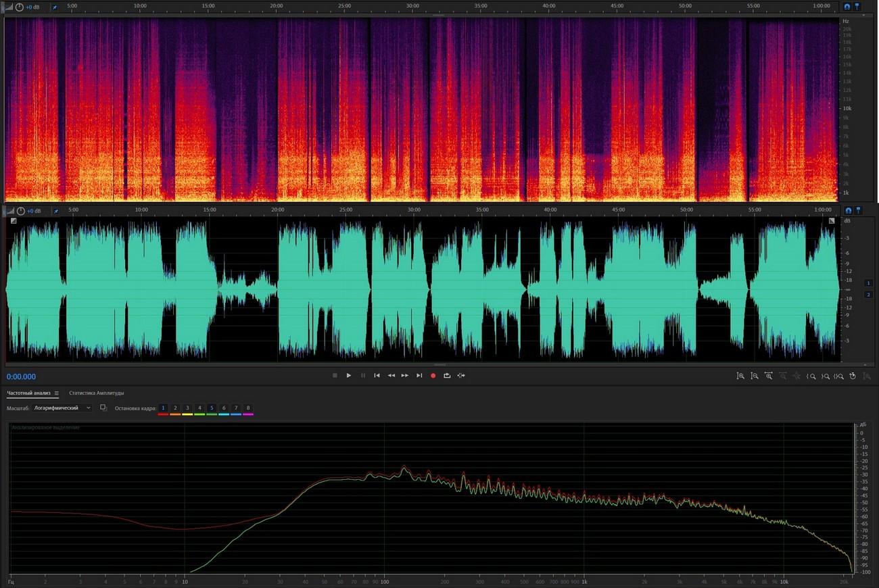Viewport: 879px width, 588px height.
Task: Click the 0:00.000 timecode field
Action: coord(22,377)
